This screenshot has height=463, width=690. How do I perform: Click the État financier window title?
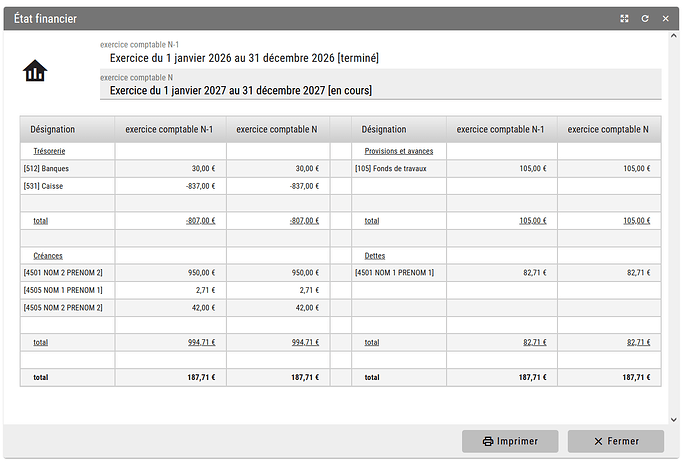[45, 18]
